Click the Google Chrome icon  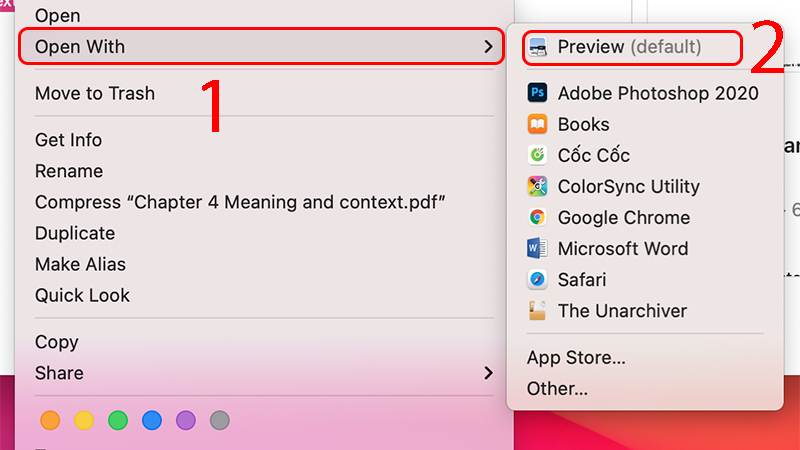[538, 217]
